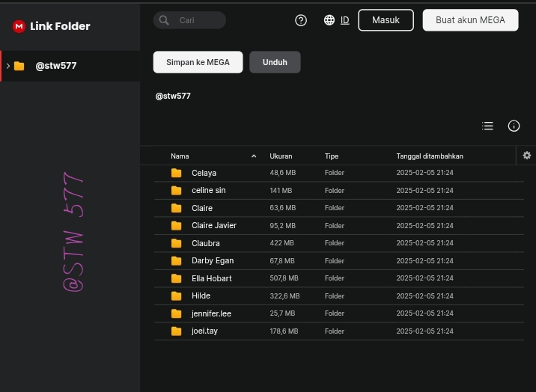
Task: Open the help question mark icon
Action: [x=301, y=20]
